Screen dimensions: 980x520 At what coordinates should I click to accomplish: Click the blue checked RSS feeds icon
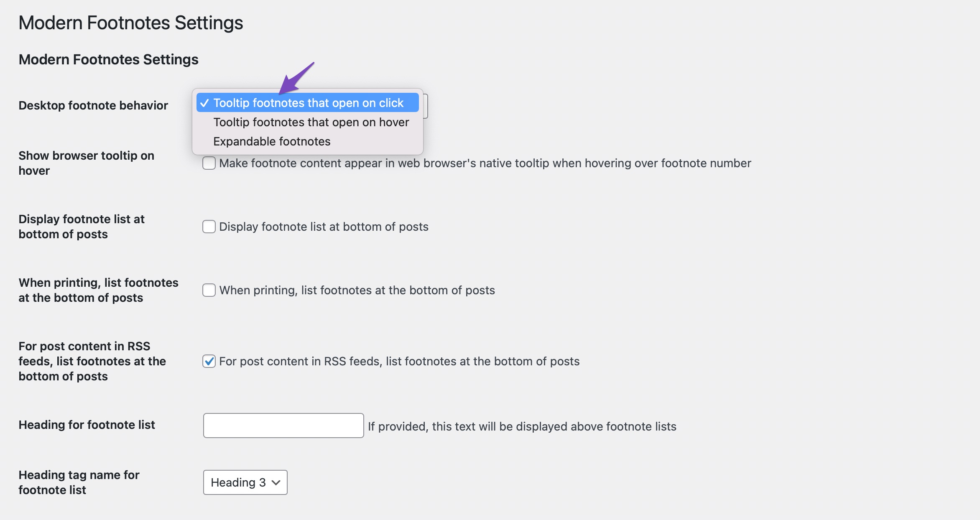pos(209,361)
